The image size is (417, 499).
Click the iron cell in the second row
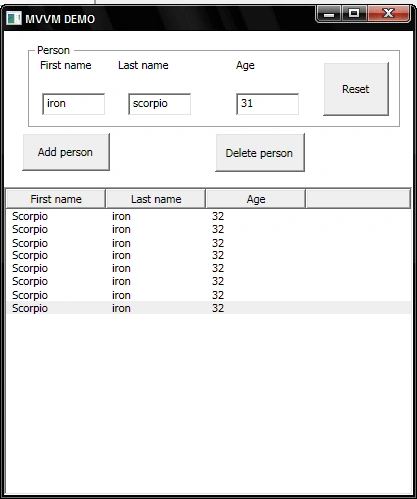pos(121,229)
